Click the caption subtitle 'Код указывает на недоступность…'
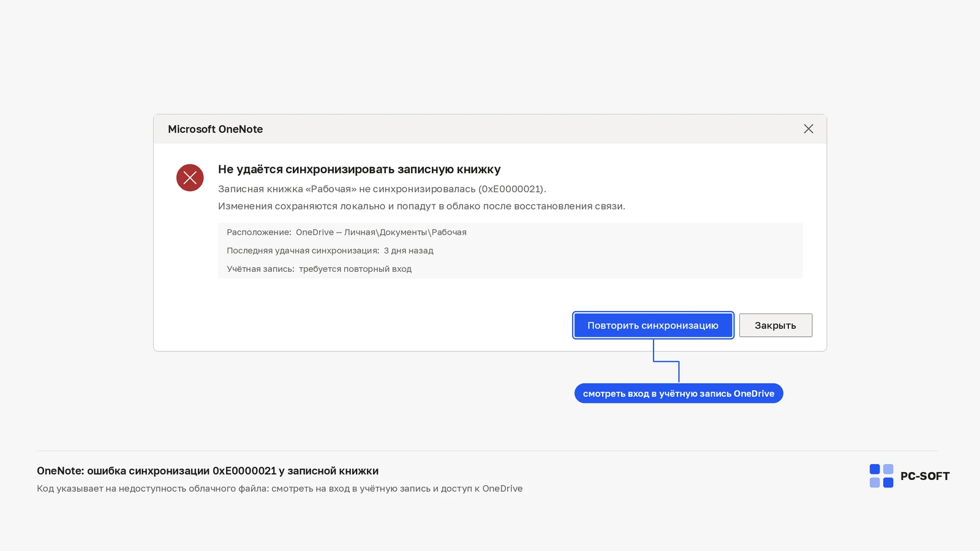 coord(280,489)
